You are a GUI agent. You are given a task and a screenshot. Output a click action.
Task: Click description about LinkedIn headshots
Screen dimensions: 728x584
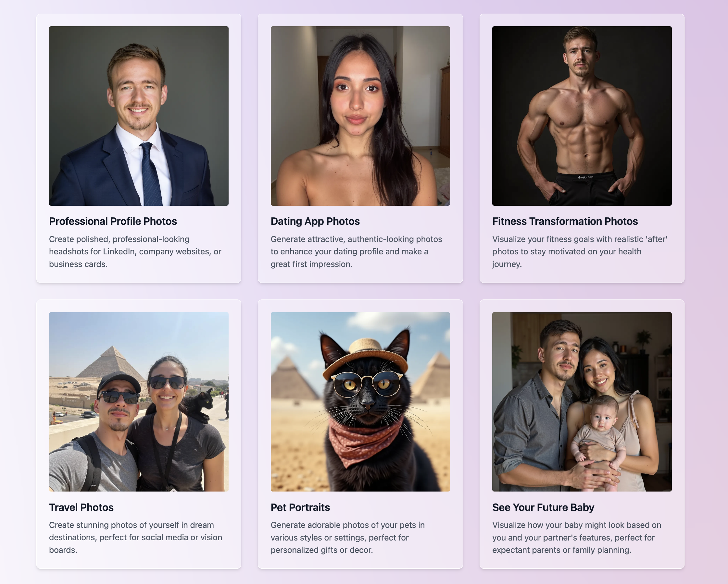point(135,251)
